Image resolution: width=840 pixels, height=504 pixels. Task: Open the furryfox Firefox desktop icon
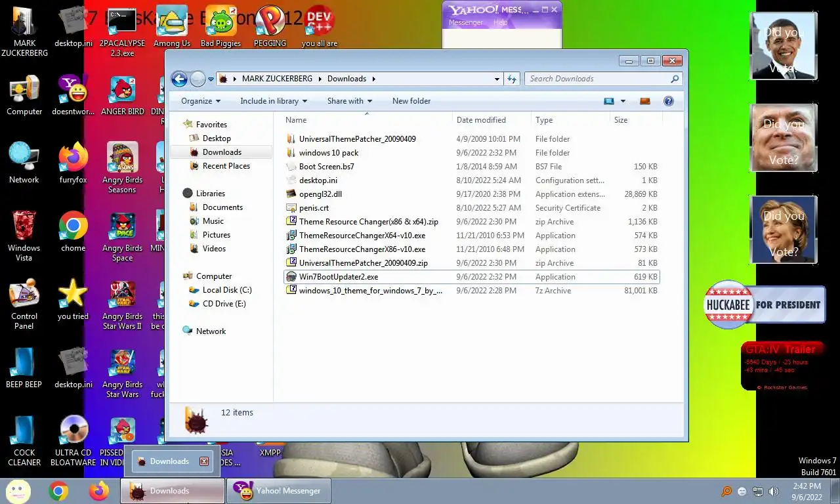[73, 164]
